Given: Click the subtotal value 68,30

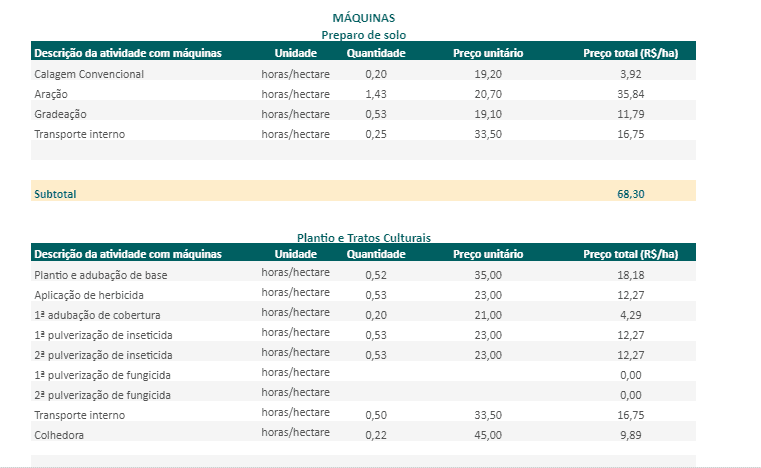Looking at the screenshot, I should coord(630,194).
